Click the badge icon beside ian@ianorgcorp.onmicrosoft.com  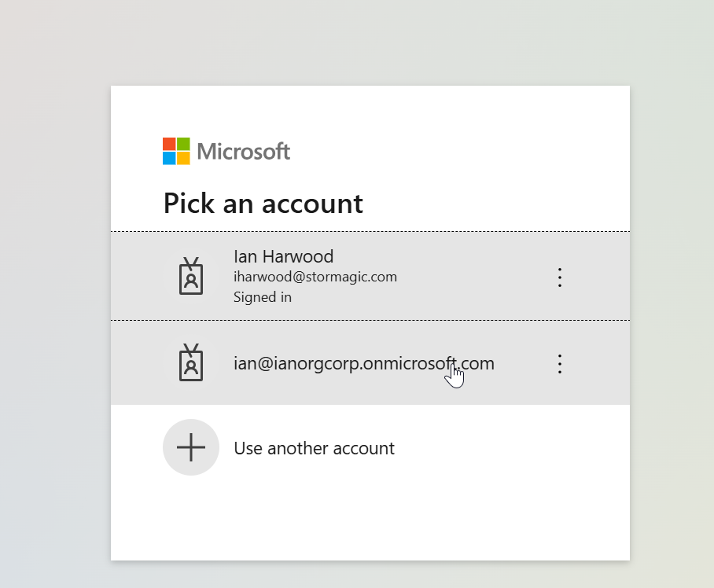191,362
